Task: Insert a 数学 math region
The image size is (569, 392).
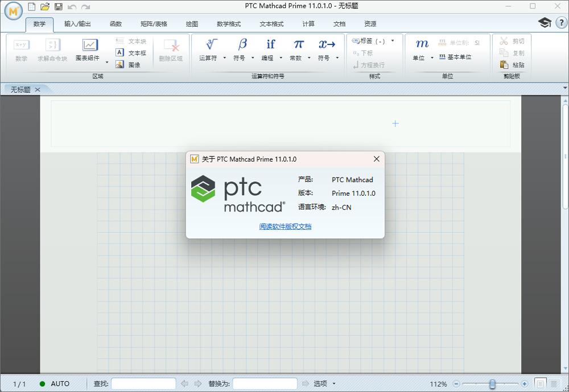Action: [x=22, y=50]
